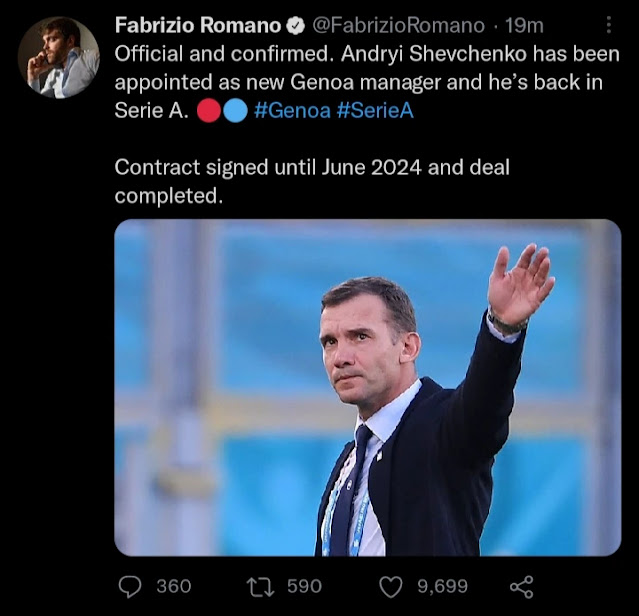
Task: Click the red circle emoji
Action: (x=208, y=110)
